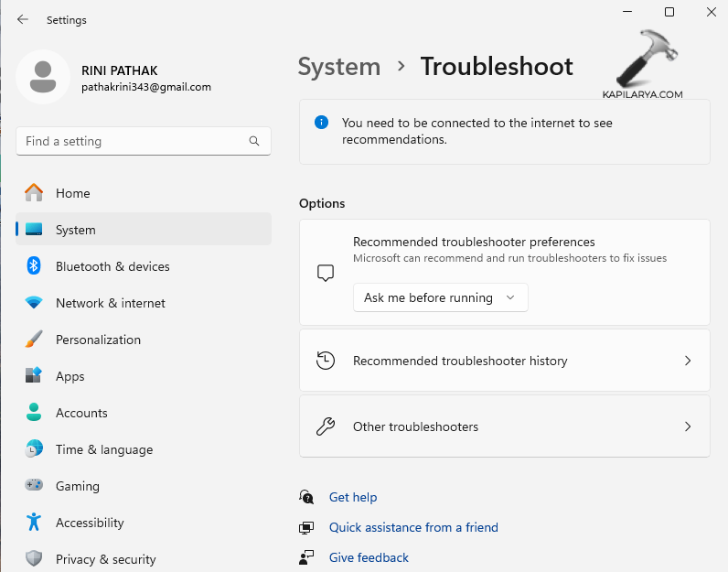The height and width of the screenshot is (572, 728).
Task: Open the Get help link
Action: [x=353, y=497]
